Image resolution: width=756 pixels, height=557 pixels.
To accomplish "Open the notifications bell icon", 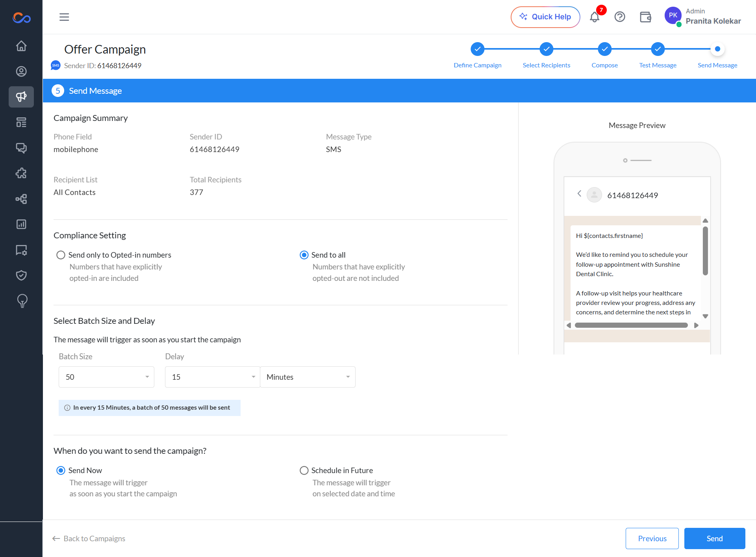I will click(x=595, y=17).
